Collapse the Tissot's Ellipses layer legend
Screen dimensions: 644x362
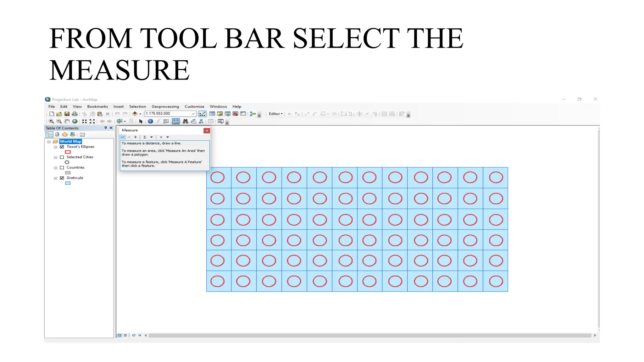(56, 147)
